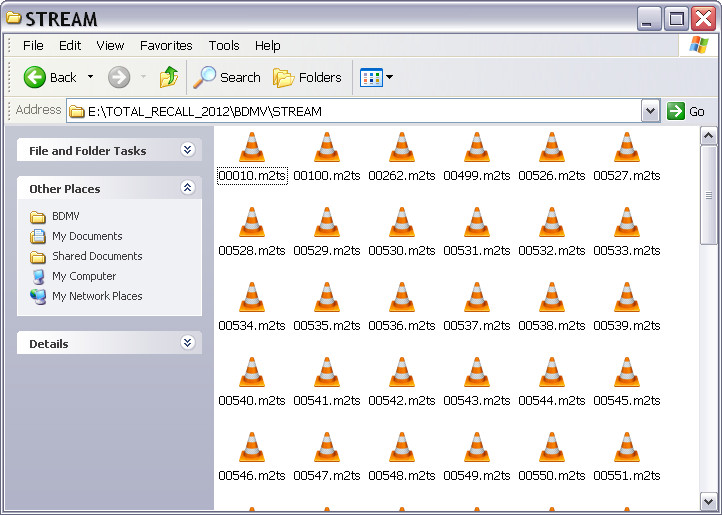Select the 00528.m2ts file icon
Image resolution: width=722 pixels, height=515 pixels.
pyautogui.click(x=252, y=222)
